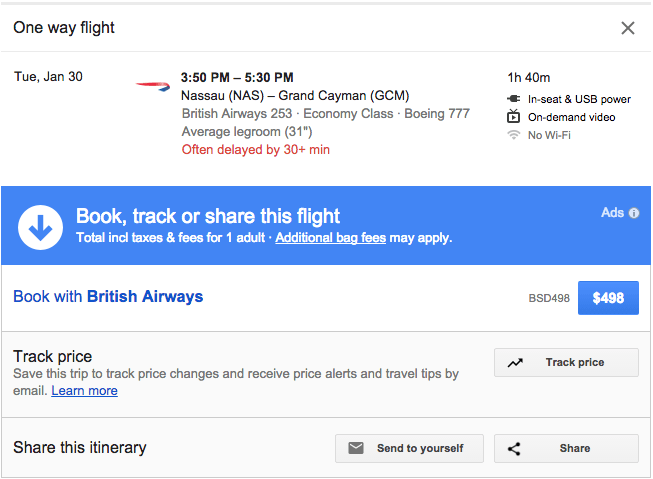This screenshot has width=653, height=479.
Task: Click the share icon on the Share button
Action: coord(514,449)
